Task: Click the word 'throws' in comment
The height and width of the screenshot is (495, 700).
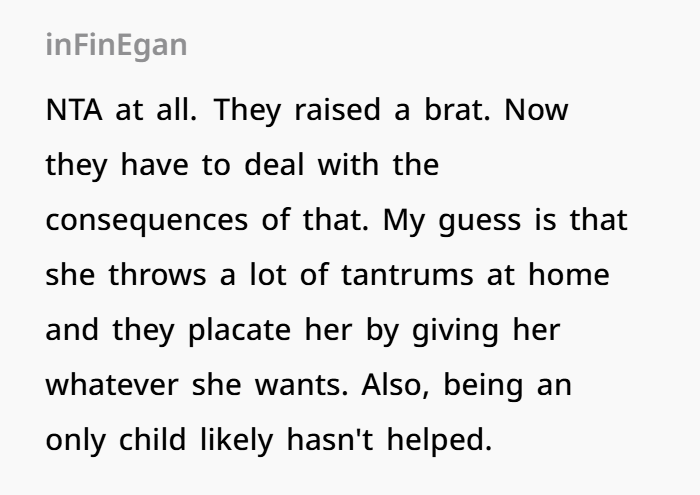Action: pyautogui.click(x=157, y=275)
